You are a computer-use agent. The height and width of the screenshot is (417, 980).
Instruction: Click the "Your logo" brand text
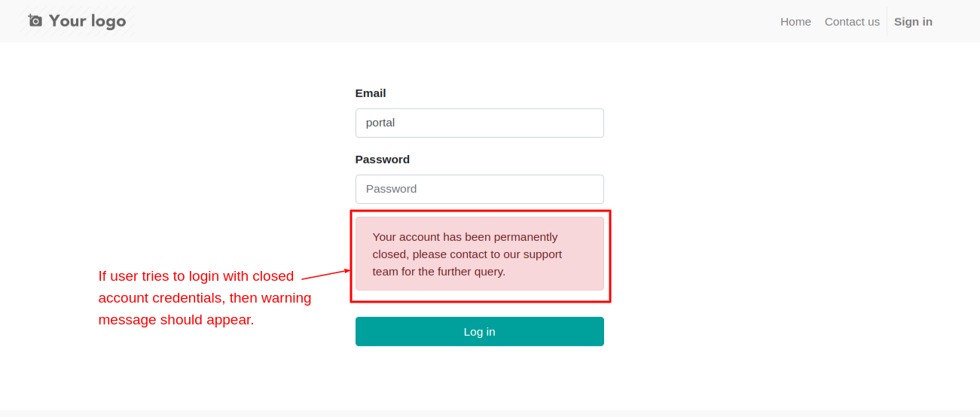[87, 21]
